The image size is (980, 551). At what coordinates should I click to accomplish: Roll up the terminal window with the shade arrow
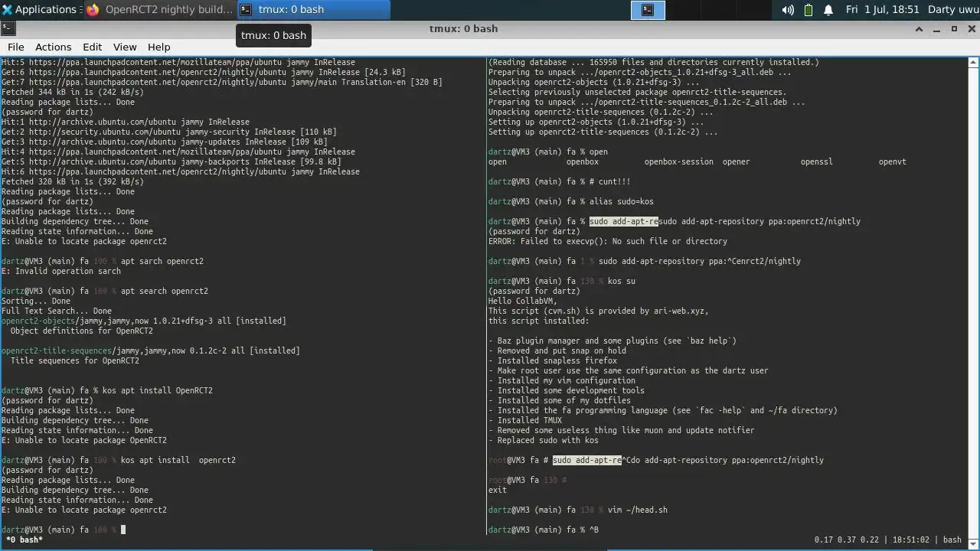(919, 29)
